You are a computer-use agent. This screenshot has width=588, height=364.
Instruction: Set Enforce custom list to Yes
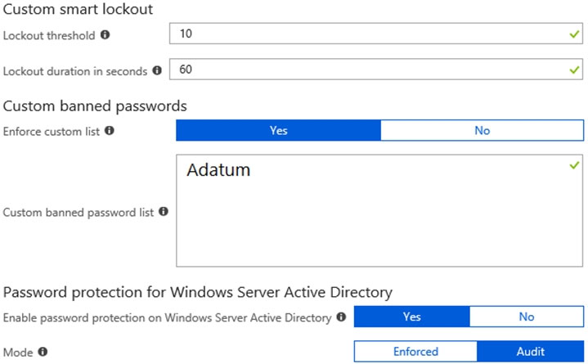click(x=278, y=130)
